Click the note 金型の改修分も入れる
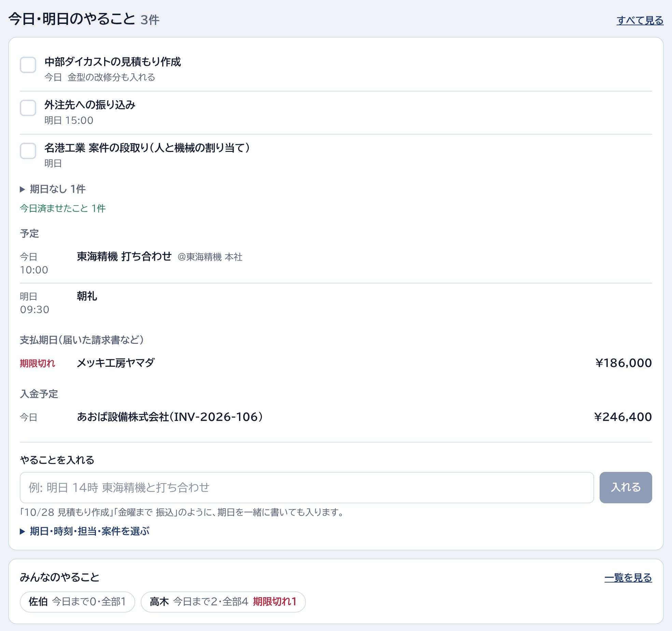Image resolution: width=672 pixels, height=631 pixels. 111,78
